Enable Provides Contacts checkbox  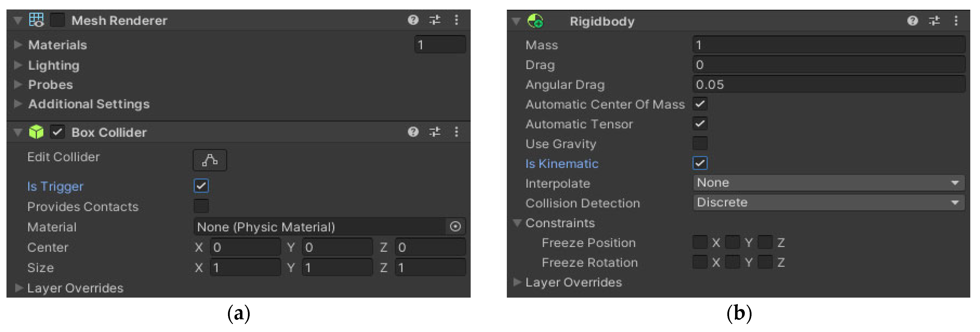(201, 206)
